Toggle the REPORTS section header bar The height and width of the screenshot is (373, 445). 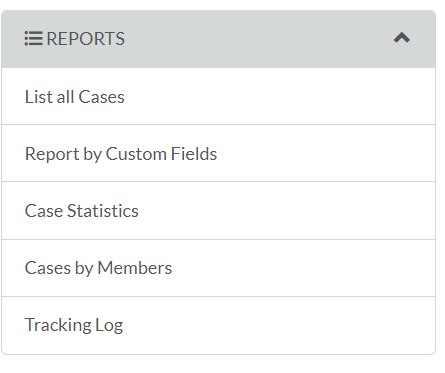coord(218,39)
